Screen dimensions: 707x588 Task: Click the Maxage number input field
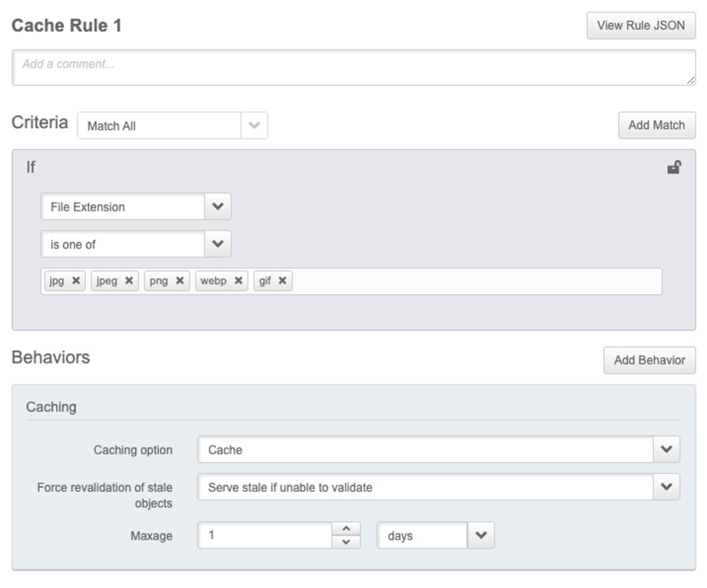point(265,535)
